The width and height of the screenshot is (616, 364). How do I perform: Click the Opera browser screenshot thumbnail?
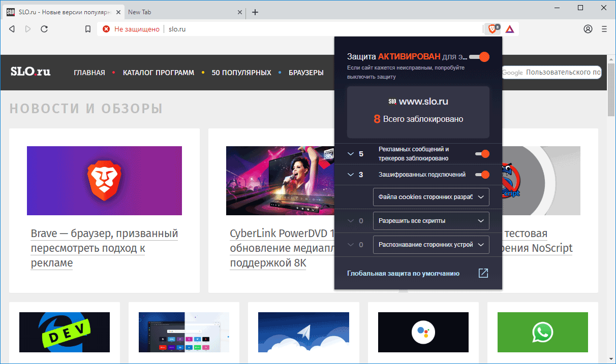184,332
